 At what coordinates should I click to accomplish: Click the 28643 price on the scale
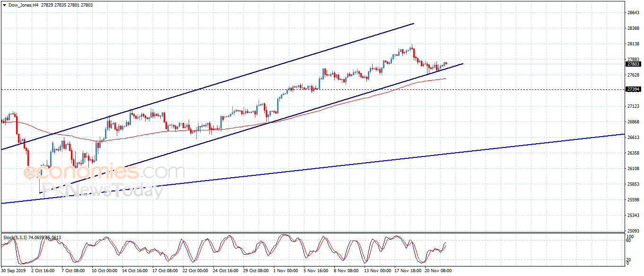(634, 13)
